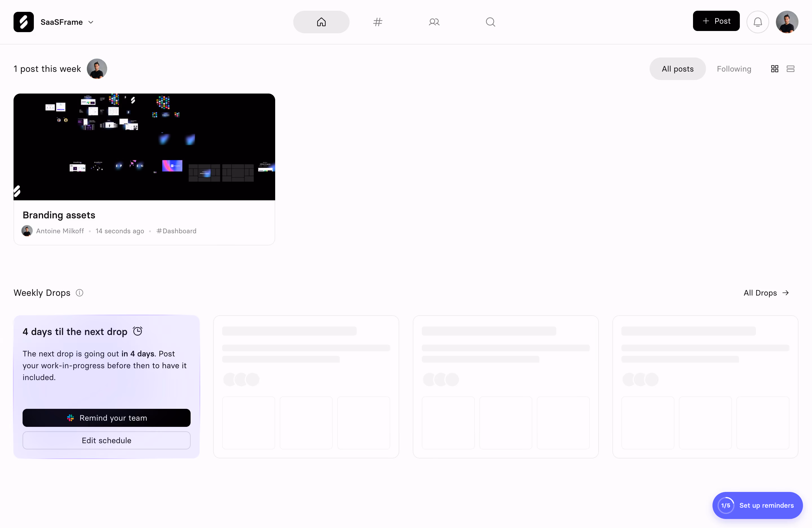Open the #Dashboard tag link

[176, 231]
